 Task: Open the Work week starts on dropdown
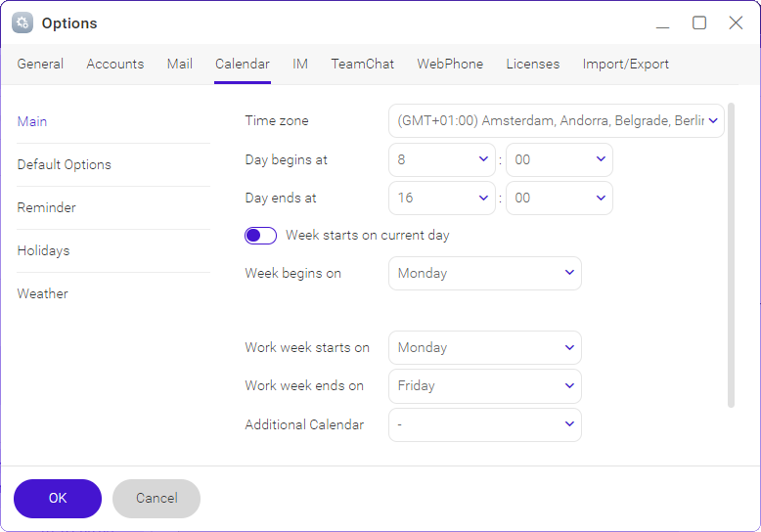click(x=485, y=347)
